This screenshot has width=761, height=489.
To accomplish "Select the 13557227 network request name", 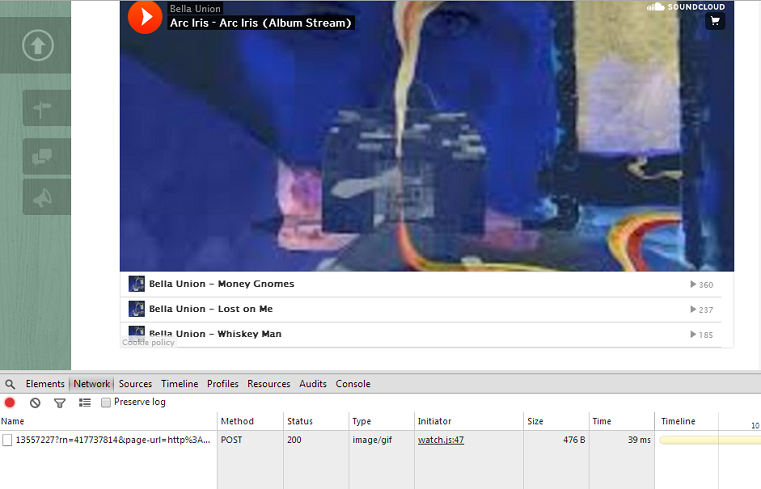I will click(x=113, y=440).
